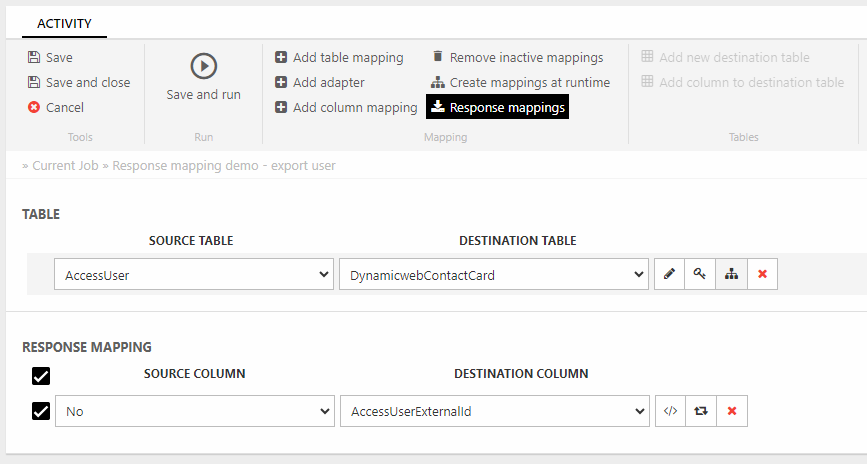
Task: Expand the No source column dropdown
Action: [194, 411]
